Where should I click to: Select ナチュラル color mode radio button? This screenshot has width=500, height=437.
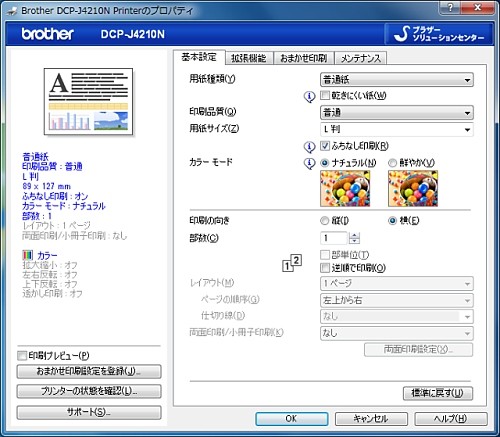pyautogui.click(x=324, y=163)
